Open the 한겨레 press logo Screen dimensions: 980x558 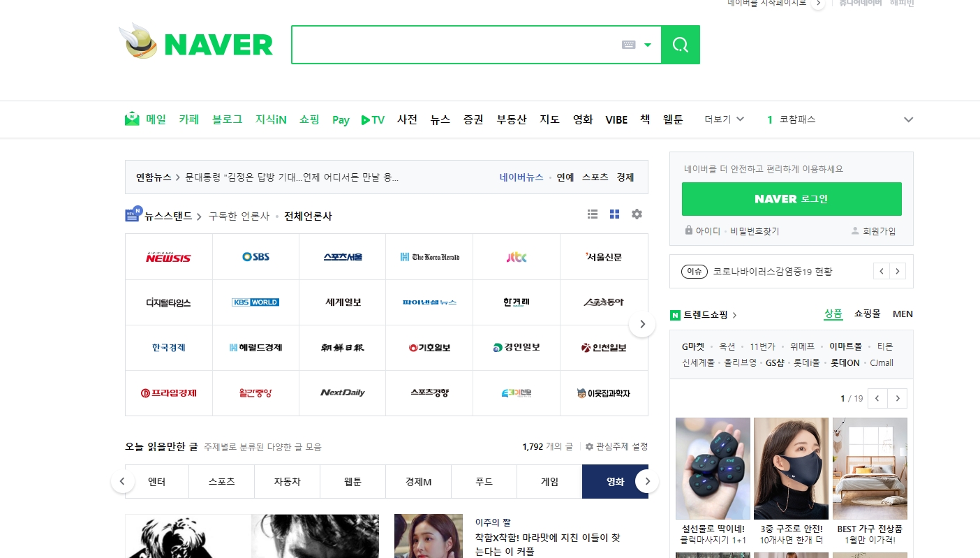517,302
